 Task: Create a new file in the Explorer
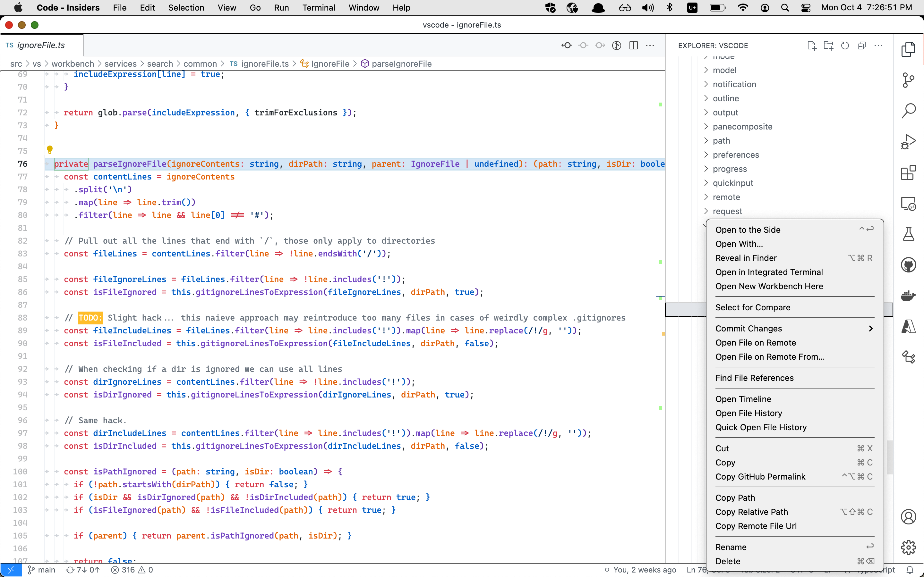[x=811, y=46]
